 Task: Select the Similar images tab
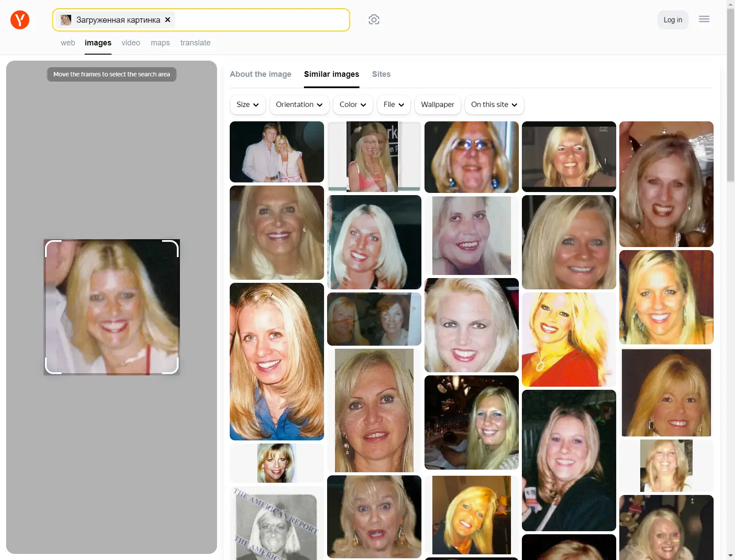point(331,74)
